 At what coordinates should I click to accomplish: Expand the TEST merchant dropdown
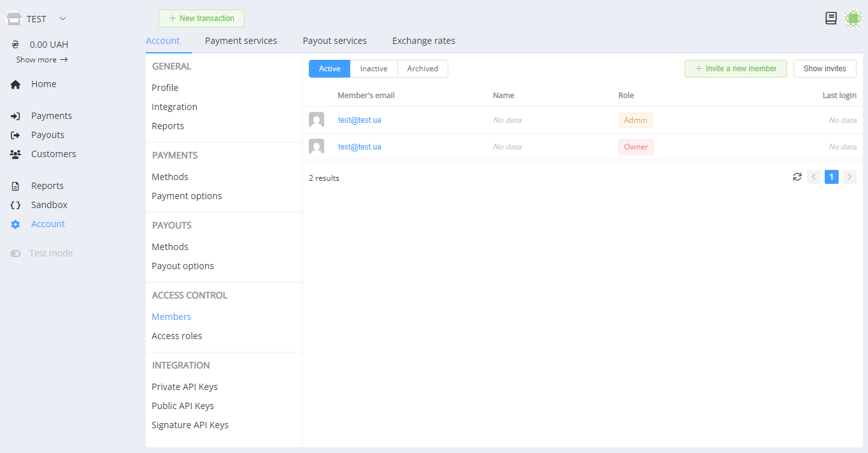pyautogui.click(x=62, y=18)
